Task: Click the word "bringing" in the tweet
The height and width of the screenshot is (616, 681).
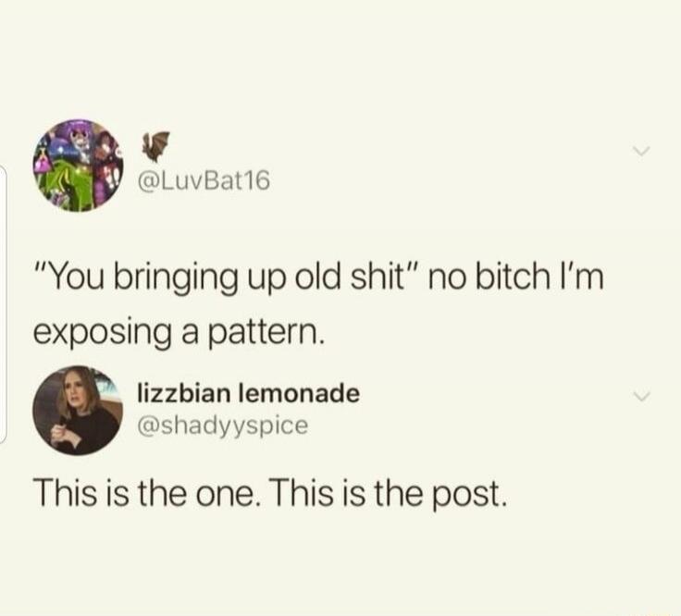Action: (177, 278)
